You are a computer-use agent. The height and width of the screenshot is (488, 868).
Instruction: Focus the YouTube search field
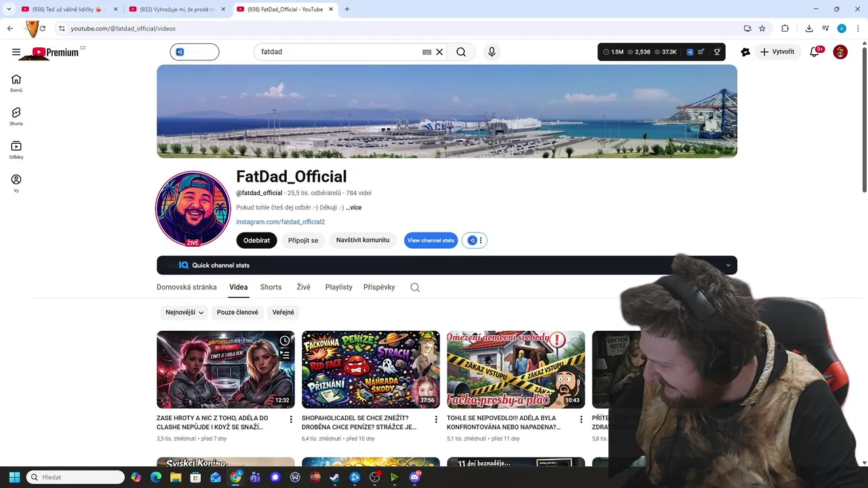[339, 52]
